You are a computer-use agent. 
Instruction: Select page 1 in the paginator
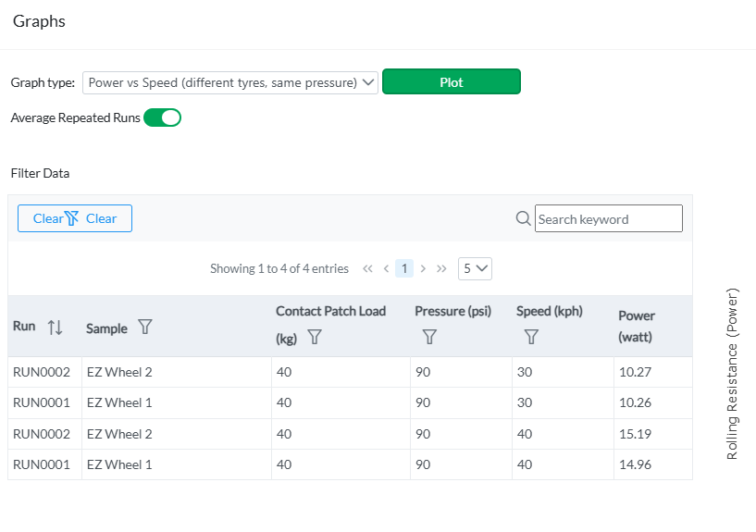coord(404,268)
